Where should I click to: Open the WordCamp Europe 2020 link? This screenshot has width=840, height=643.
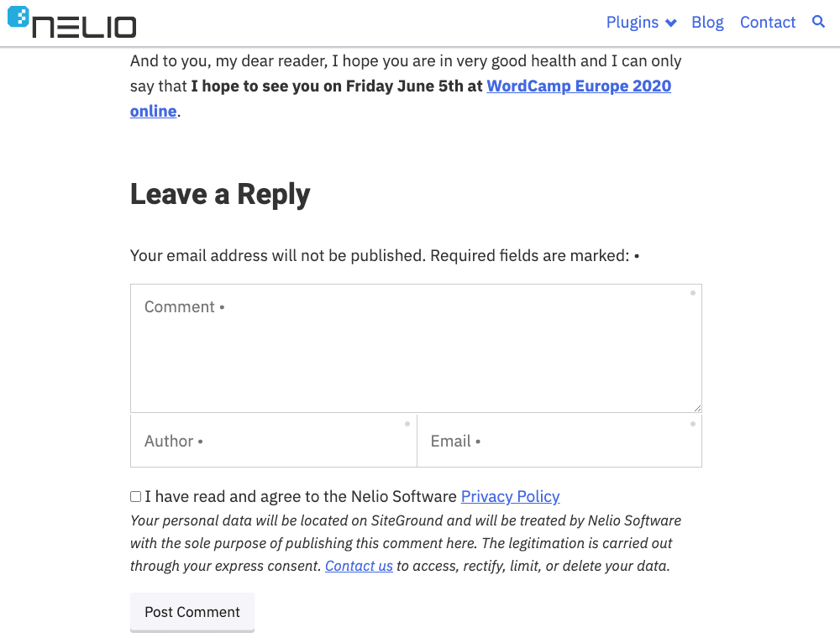point(579,86)
